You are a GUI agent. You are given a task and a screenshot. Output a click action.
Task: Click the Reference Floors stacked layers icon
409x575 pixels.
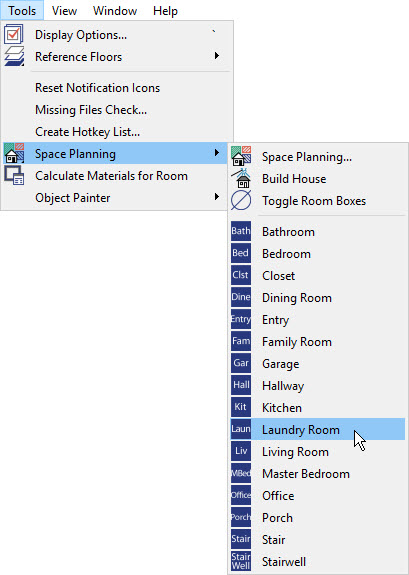[x=14, y=56]
